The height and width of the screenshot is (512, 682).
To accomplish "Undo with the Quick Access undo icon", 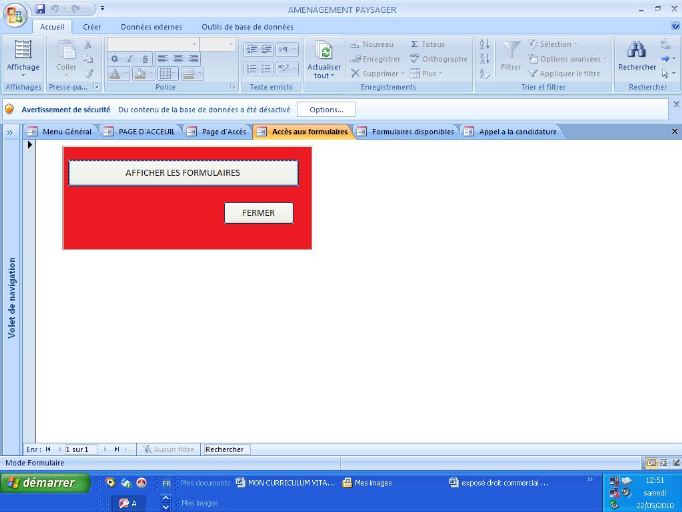I will [x=54, y=9].
